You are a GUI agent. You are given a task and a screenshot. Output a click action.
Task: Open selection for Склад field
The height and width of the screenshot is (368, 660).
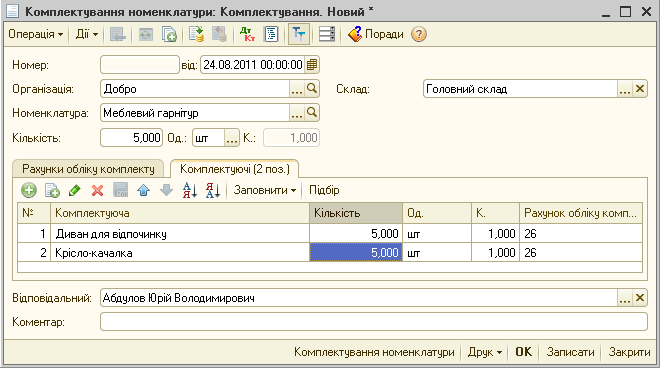click(625, 89)
